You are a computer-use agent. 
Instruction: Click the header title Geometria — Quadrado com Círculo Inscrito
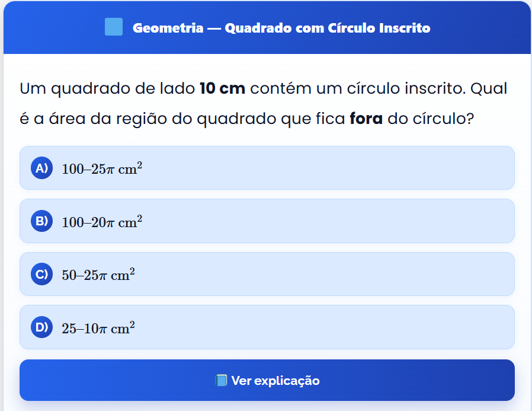click(281, 28)
